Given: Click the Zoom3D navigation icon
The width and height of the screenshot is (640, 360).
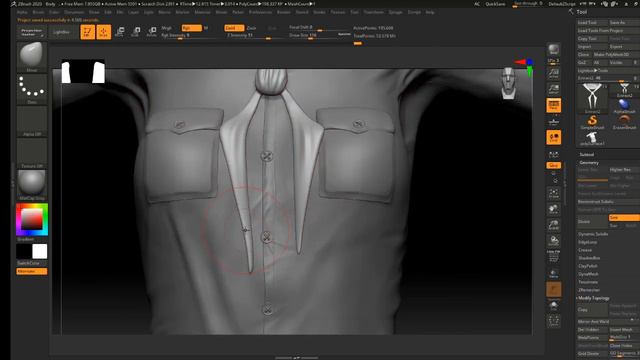Looking at the screenshot, I should [x=553, y=225].
